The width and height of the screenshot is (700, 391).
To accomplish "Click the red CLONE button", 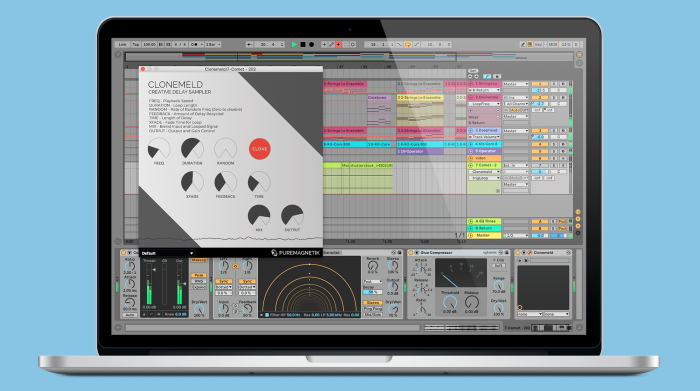I will click(x=259, y=149).
